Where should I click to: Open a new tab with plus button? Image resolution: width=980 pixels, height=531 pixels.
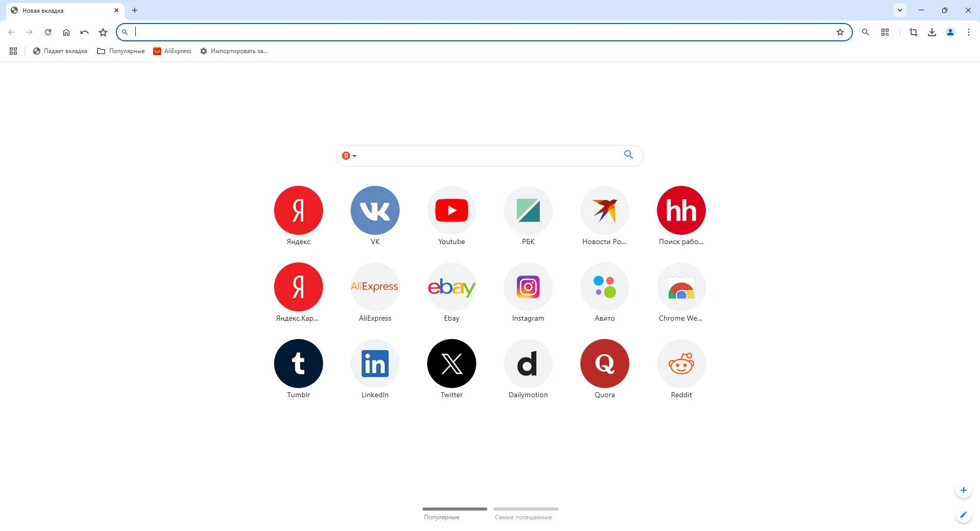135,10
